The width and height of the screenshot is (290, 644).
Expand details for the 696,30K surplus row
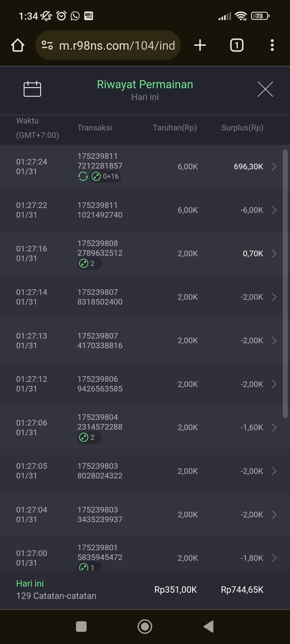tap(274, 167)
